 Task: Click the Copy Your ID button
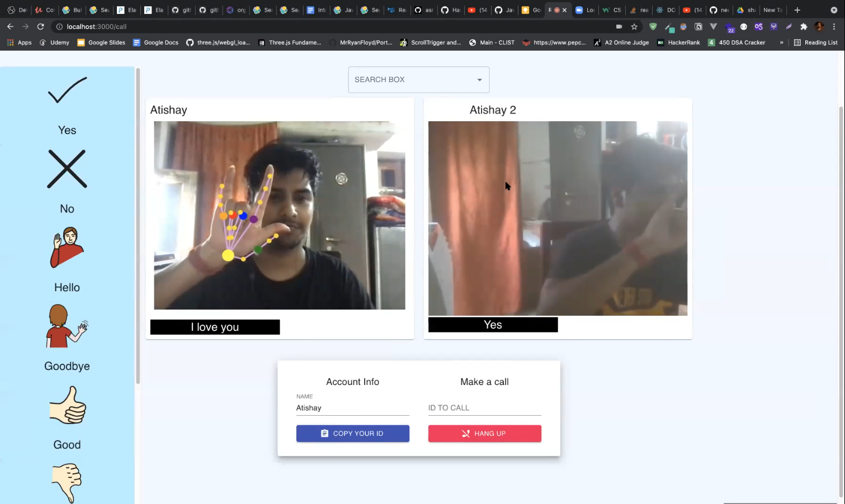pyautogui.click(x=352, y=434)
